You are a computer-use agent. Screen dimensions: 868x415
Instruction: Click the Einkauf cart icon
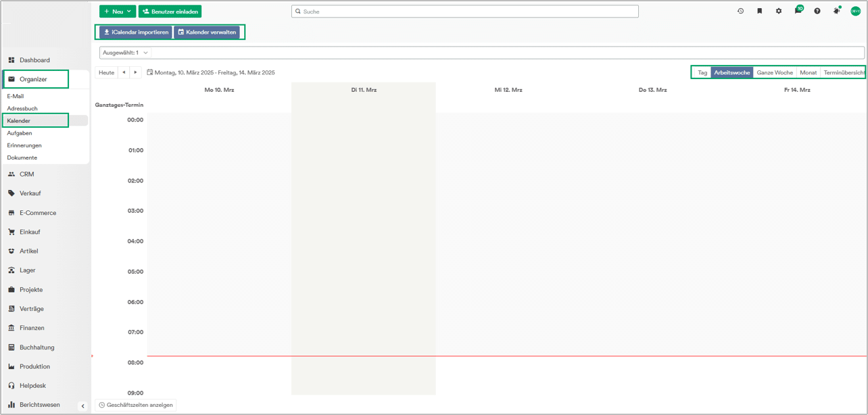click(11, 232)
